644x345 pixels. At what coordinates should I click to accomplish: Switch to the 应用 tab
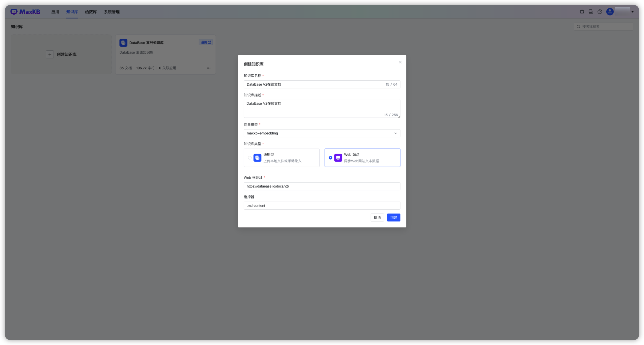pos(55,12)
